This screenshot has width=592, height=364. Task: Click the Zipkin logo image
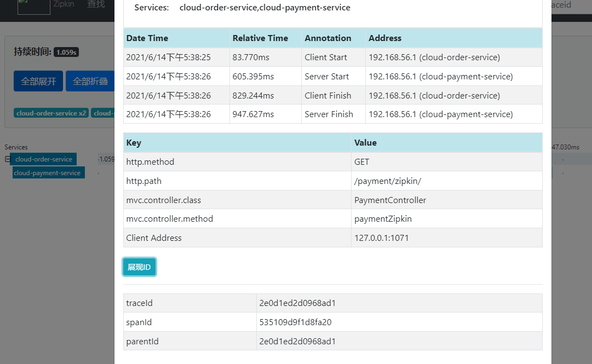point(34,7)
